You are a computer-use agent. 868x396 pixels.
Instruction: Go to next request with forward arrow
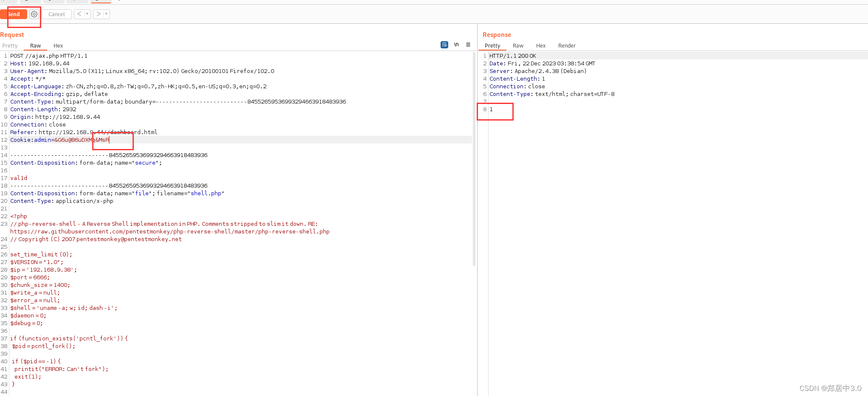[99, 14]
